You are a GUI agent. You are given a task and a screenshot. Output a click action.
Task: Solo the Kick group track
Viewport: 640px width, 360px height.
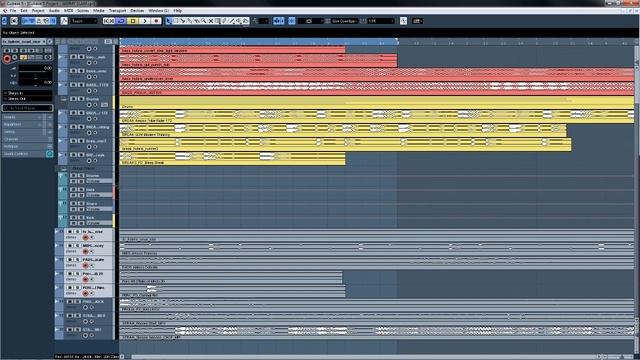click(x=81, y=218)
